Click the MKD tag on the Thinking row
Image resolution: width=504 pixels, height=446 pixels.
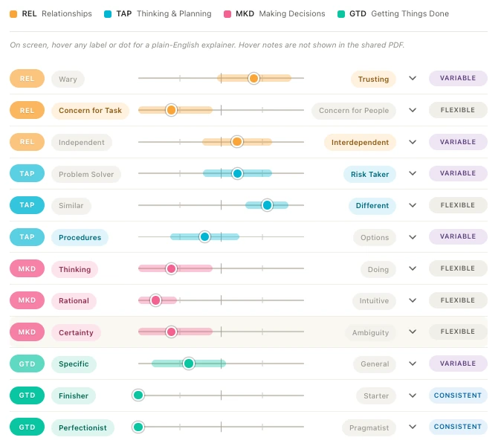[27, 268]
